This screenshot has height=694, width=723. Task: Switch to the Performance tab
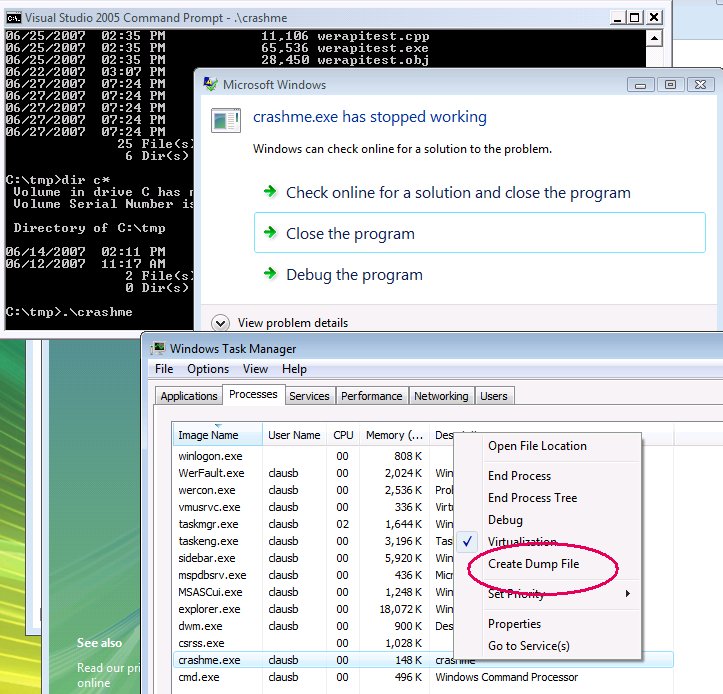click(x=372, y=396)
